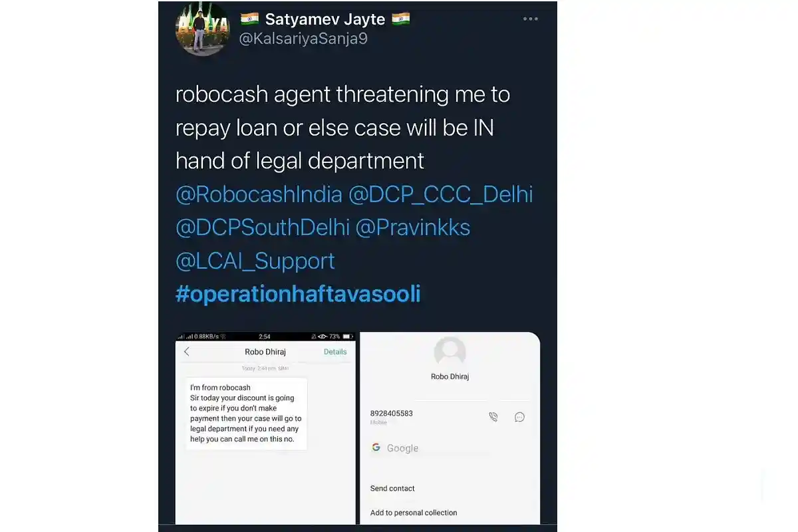Click the @RobocashIndia mention
This screenshot has height=532, width=798.
(x=259, y=194)
